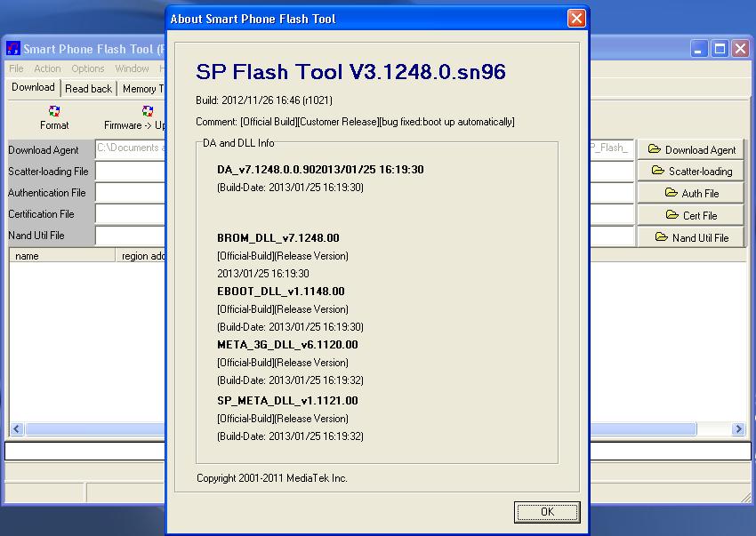
Task: Switch to the Memory Test tab
Action: [142, 89]
